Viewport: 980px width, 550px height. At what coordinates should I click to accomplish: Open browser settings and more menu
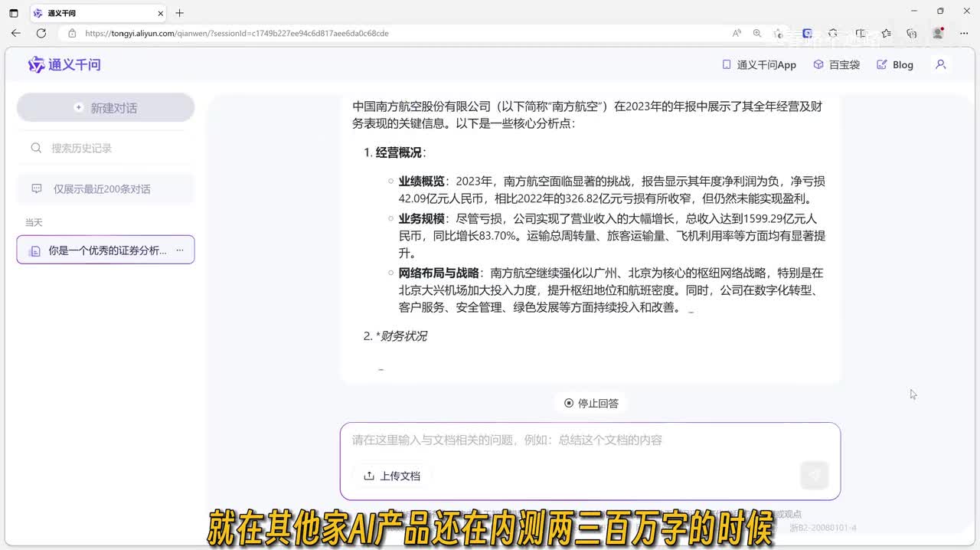(963, 34)
